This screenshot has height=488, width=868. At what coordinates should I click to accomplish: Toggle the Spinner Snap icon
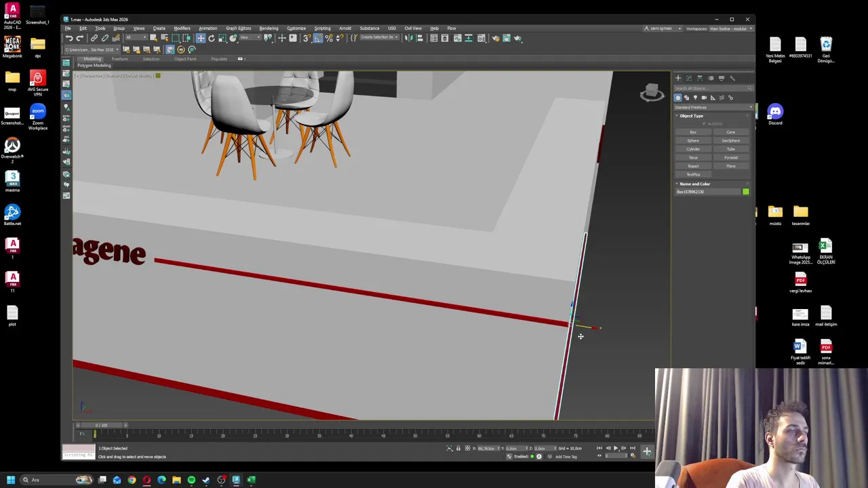tap(340, 38)
